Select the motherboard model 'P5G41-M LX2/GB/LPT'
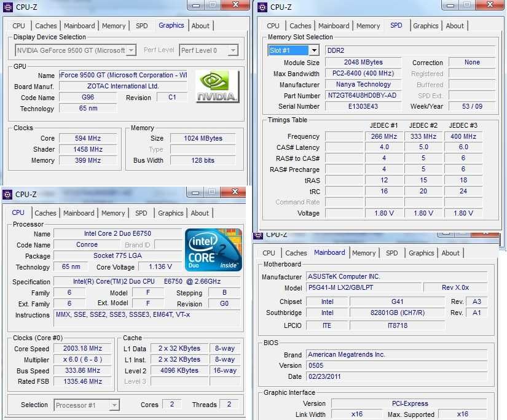Viewport: 507px width, 420px height. point(364,287)
